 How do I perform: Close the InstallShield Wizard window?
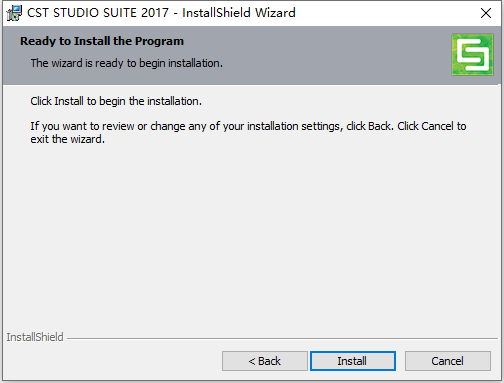pyautogui.click(x=486, y=13)
